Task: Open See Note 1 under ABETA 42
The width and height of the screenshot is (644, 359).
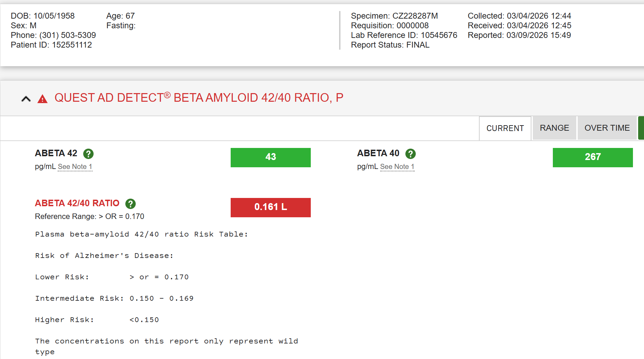Action: pyautogui.click(x=75, y=167)
